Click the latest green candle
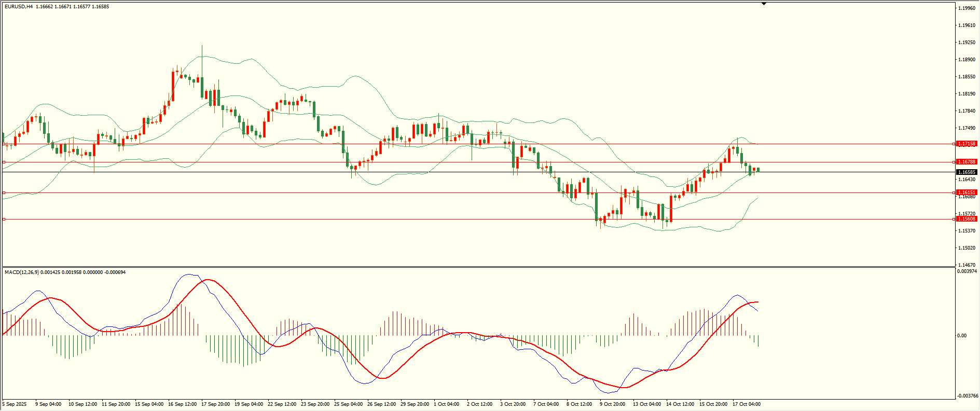This screenshot has width=980, height=411. 758,170
